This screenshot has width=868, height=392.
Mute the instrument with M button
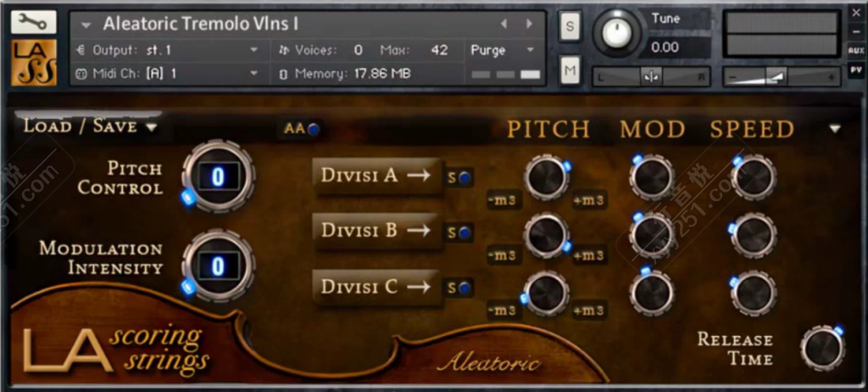pyautogui.click(x=570, y=70)
